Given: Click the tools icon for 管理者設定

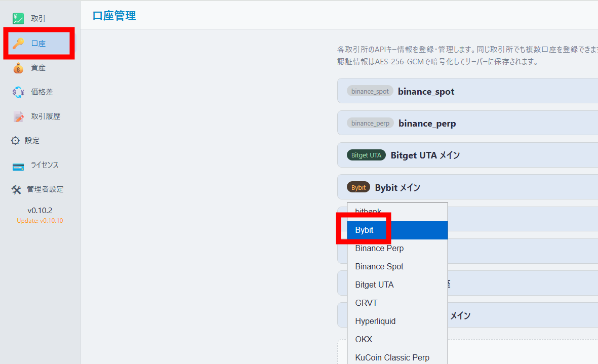Looking at the screenshot, I should [x=17, y=189].
